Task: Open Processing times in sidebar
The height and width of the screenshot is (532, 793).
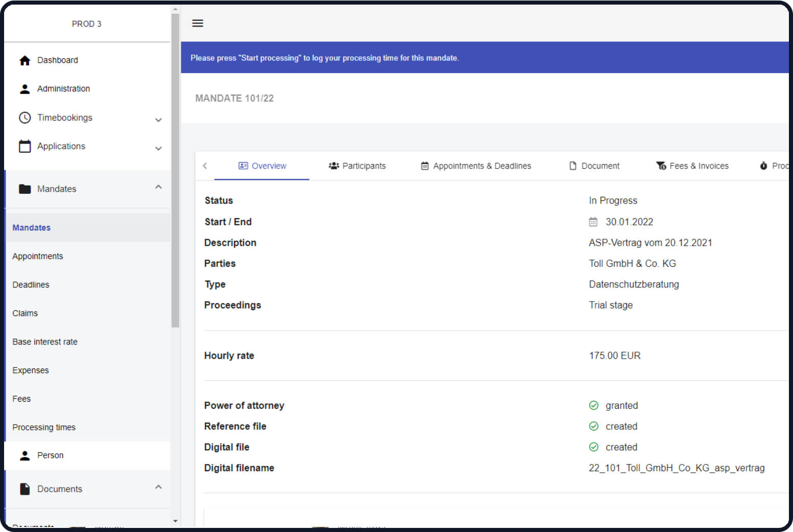Action: click(x=44, y=427)
